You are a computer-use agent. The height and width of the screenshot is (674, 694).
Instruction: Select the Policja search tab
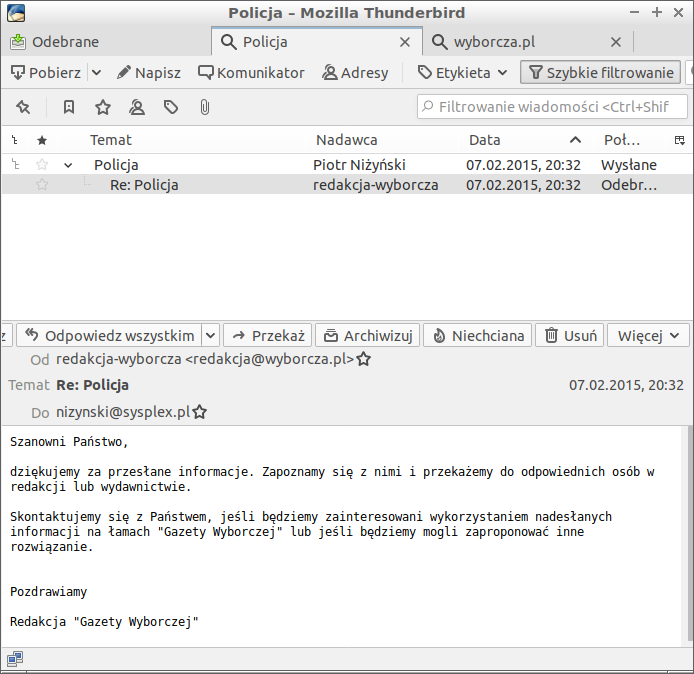point(316,42)
